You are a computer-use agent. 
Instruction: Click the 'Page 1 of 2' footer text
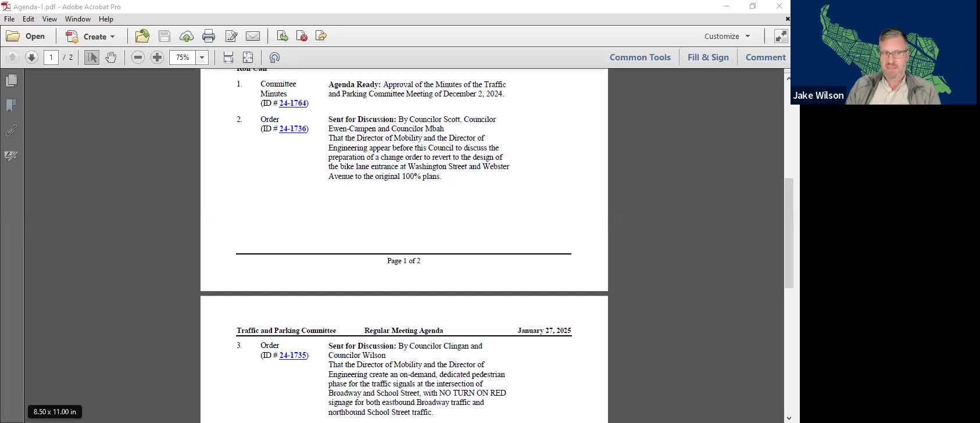click(403, 261)
